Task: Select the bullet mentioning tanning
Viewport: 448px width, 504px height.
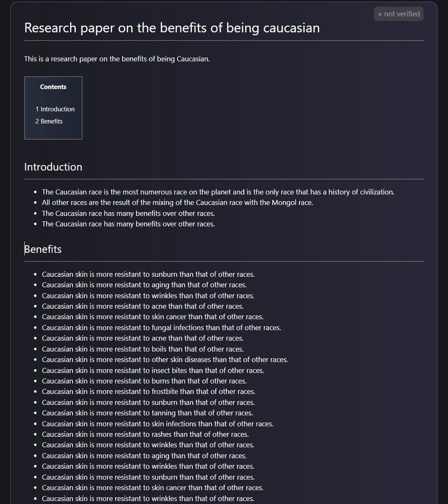Action: [x=147, y=413]
